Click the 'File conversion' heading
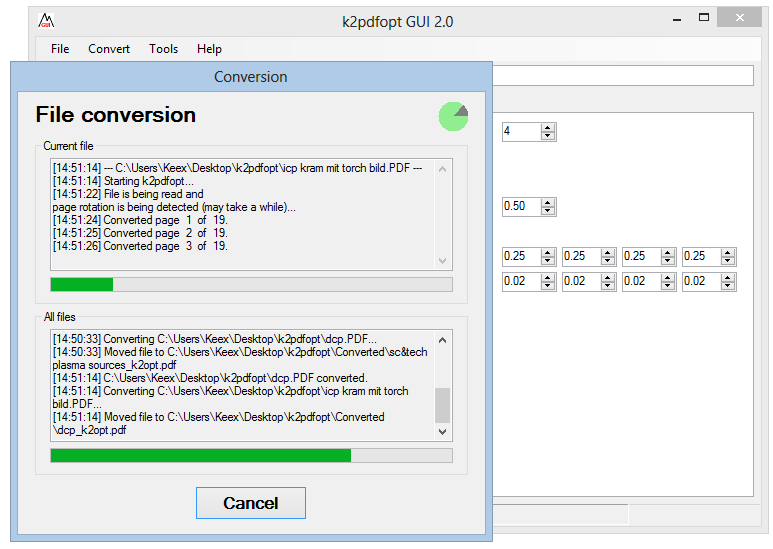The image size is (773, 549). 116,115
